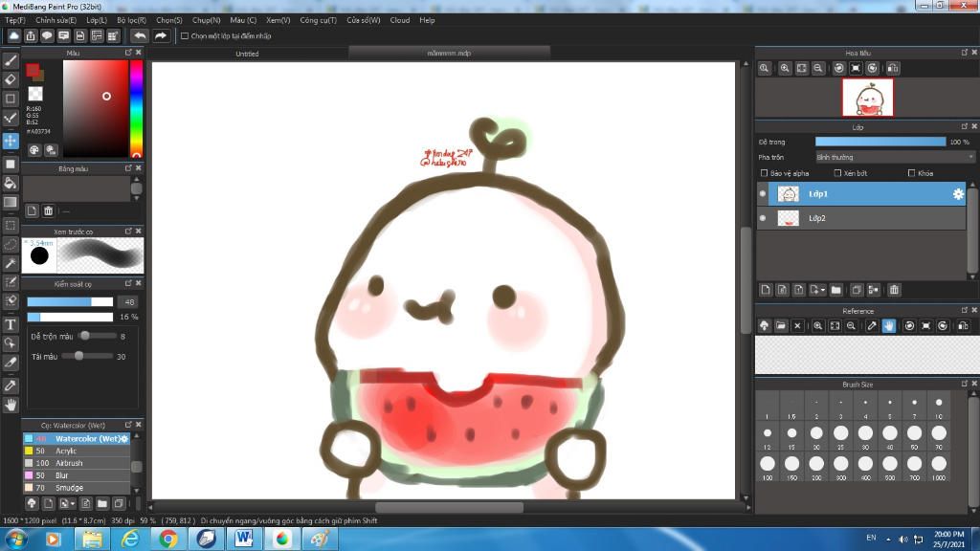Switch to the Untitled canvas tab
Screen dimensions: 980x551
pyautogui.click(x=248, y=54)
